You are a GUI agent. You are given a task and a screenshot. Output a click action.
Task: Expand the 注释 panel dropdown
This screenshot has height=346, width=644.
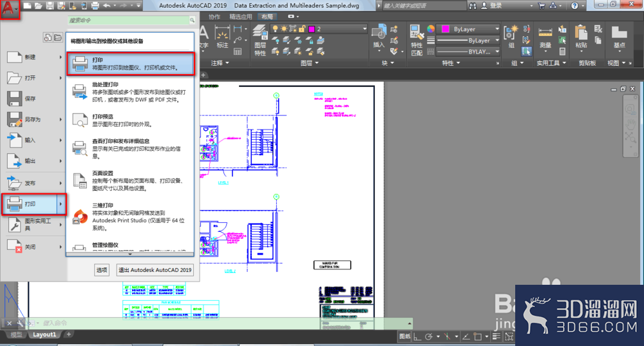[220, 63]
